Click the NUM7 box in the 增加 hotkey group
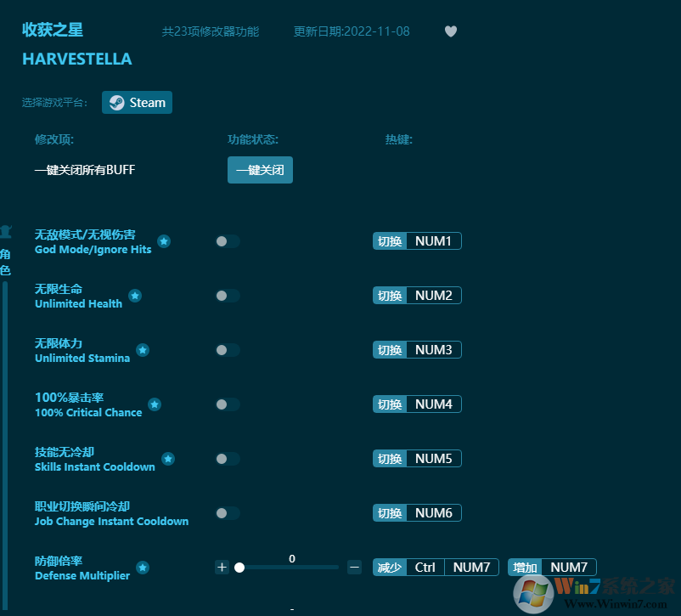This screenshot has width=681, height=616. (569, 567)
